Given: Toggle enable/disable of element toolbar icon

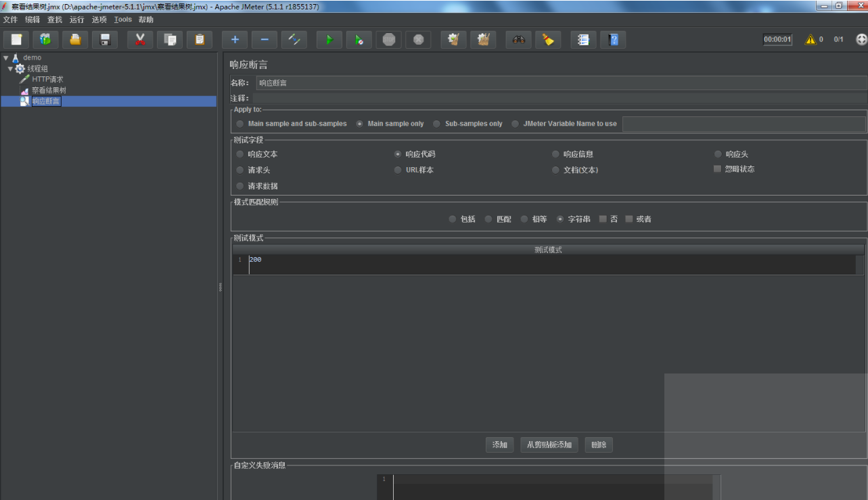Looking at the screenshot, I should (x=294, y=39).
